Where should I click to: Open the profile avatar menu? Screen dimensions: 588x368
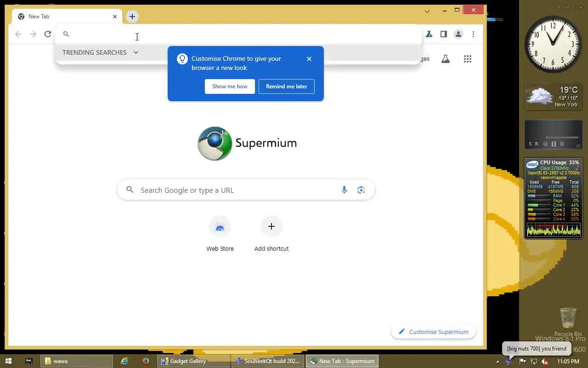click(x=458, y=34)
